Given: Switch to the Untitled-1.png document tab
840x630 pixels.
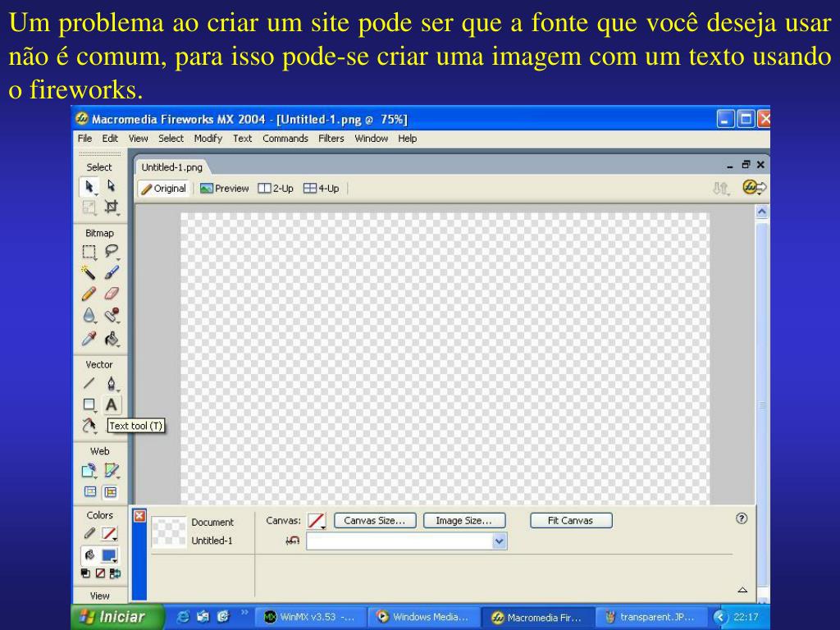Looking at the screenshot, I should (172, 167).
